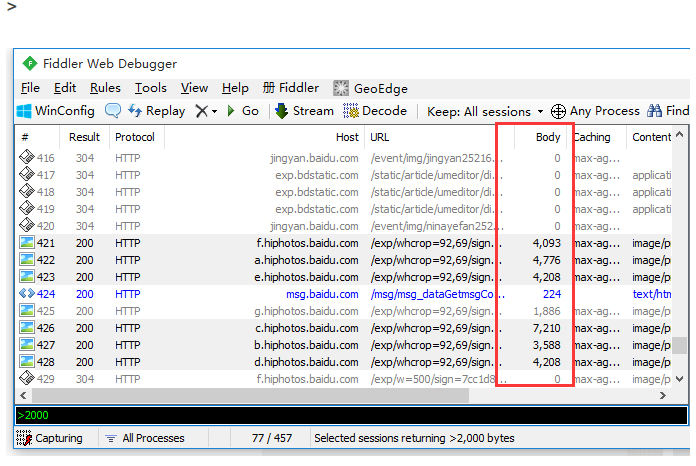
Task: Click the Go resume button
Action: [243, 111]
